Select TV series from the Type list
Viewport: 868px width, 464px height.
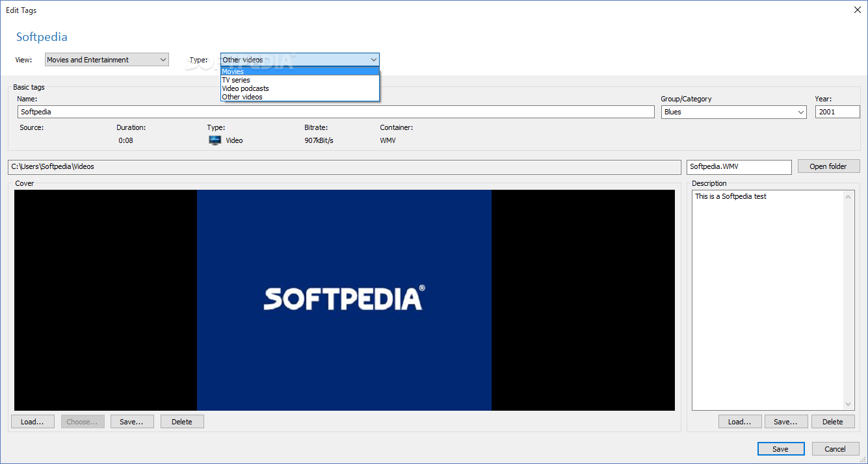point(300,80)
